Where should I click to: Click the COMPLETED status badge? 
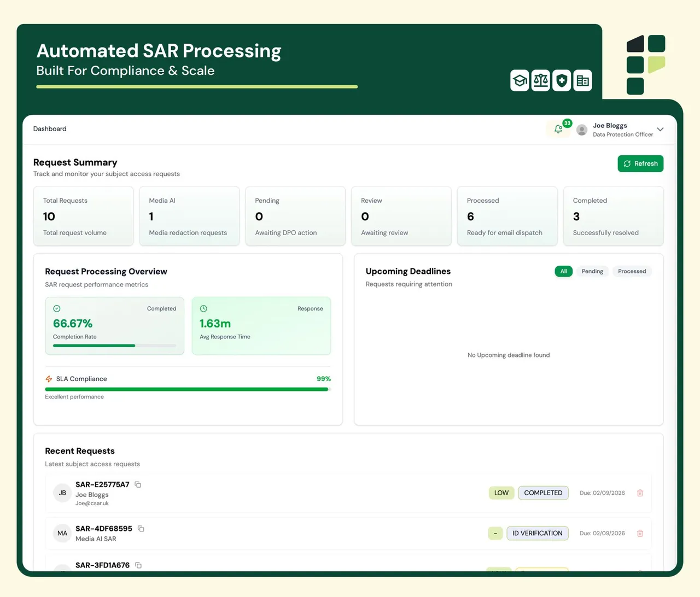[543, 493]
